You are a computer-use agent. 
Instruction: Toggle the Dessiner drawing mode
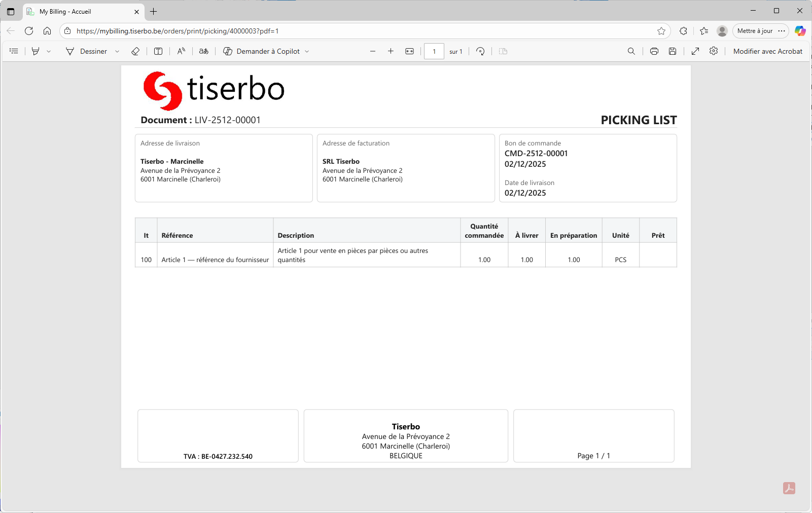coord(87,51)
